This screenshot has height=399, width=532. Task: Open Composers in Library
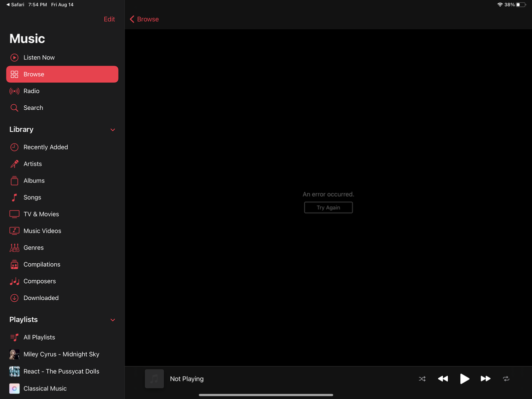pyautogui.click(x=62, y=281)
